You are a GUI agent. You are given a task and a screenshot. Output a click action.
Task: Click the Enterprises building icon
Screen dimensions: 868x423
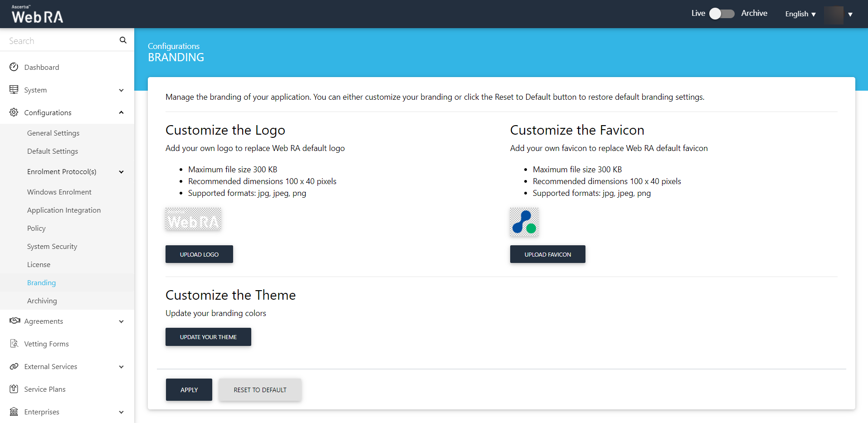pos(14,411)
